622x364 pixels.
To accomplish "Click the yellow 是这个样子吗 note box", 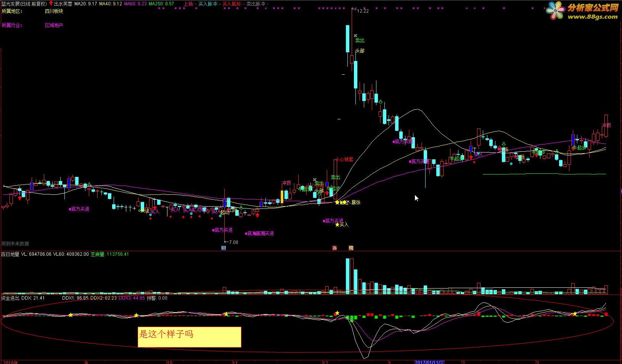I will click(x=190, y=337).
